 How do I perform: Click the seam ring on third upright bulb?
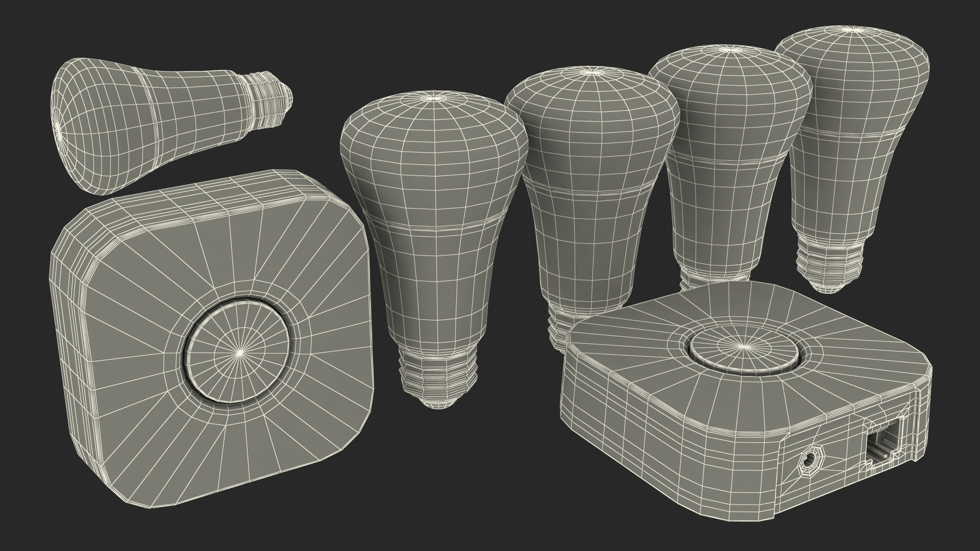727,163
